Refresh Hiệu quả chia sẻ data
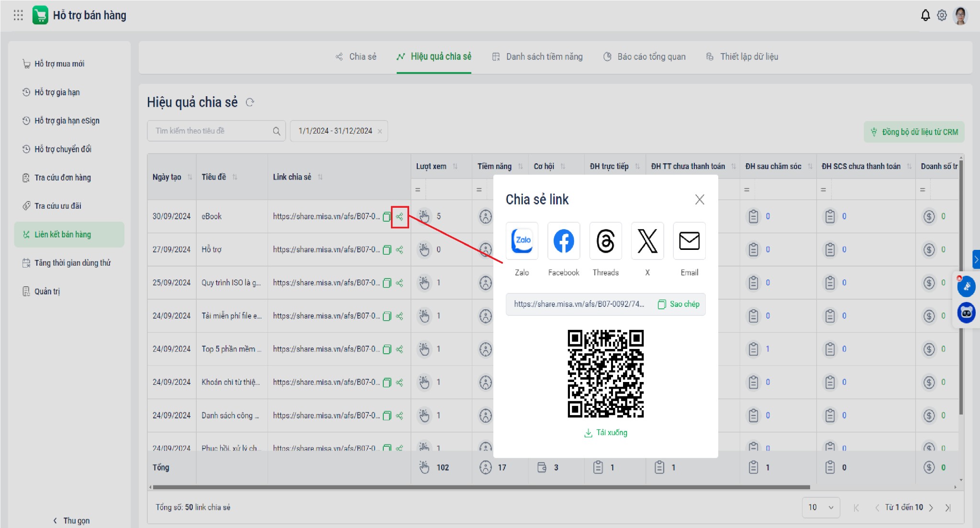 point(250,102)
